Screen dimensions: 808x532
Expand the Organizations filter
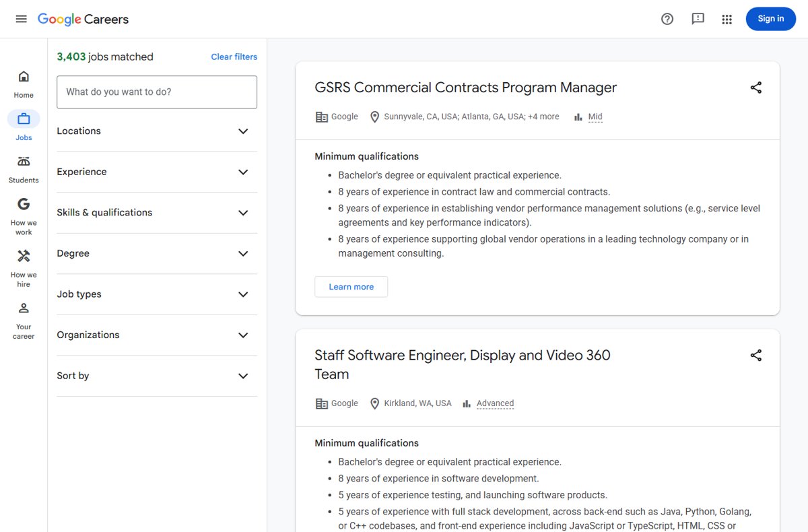coord(157,335)
